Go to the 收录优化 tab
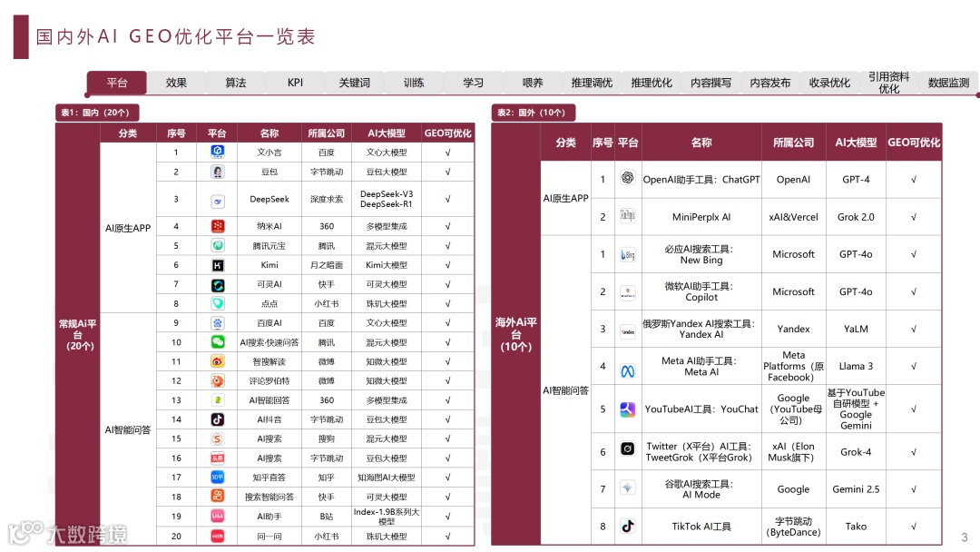Screen dimensions: 980x552 tap(829, 83)
